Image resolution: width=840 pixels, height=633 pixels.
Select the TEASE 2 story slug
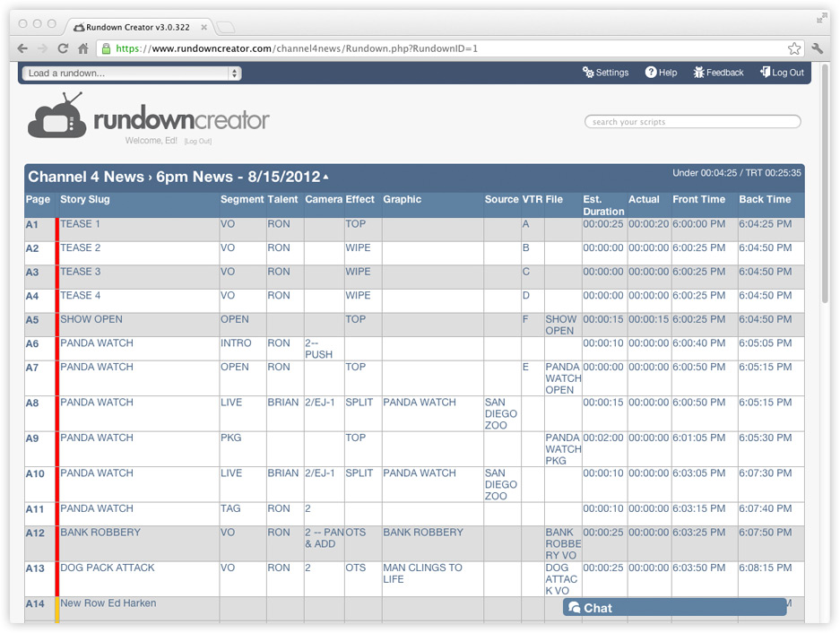80,247
